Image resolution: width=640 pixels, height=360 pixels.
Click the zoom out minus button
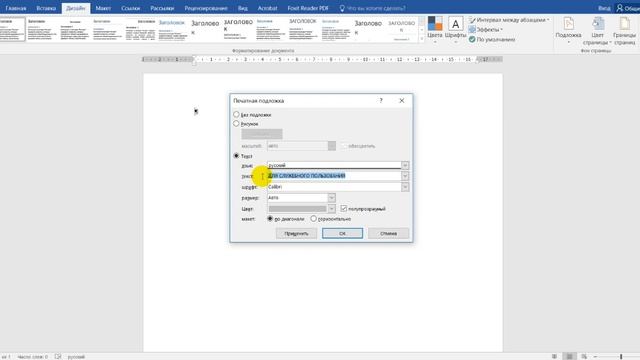(595, 357)
